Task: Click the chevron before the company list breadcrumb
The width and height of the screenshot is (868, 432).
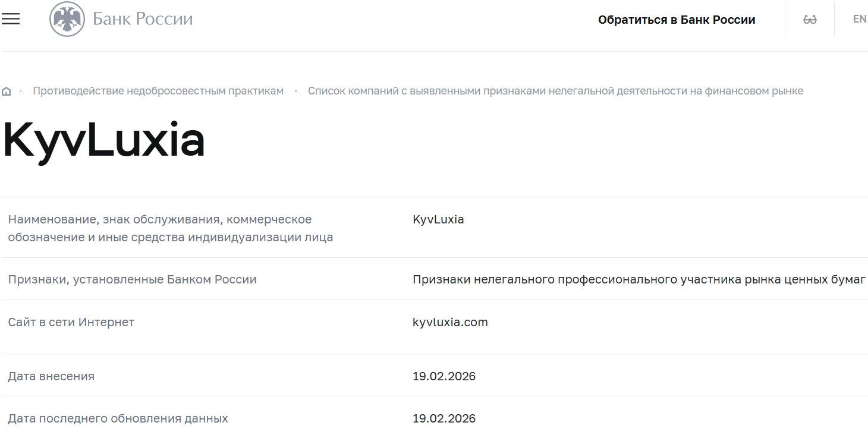Action: coord(295,90)
